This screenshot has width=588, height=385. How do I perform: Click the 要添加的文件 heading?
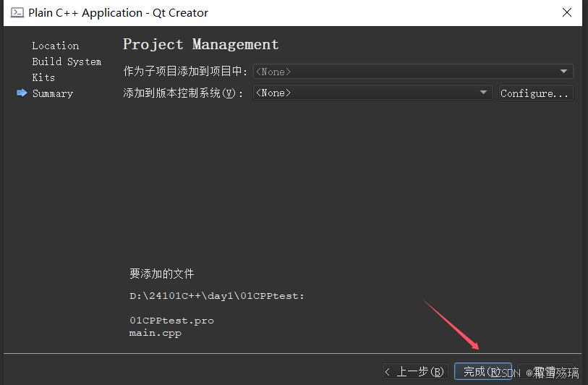click(161, 274)
